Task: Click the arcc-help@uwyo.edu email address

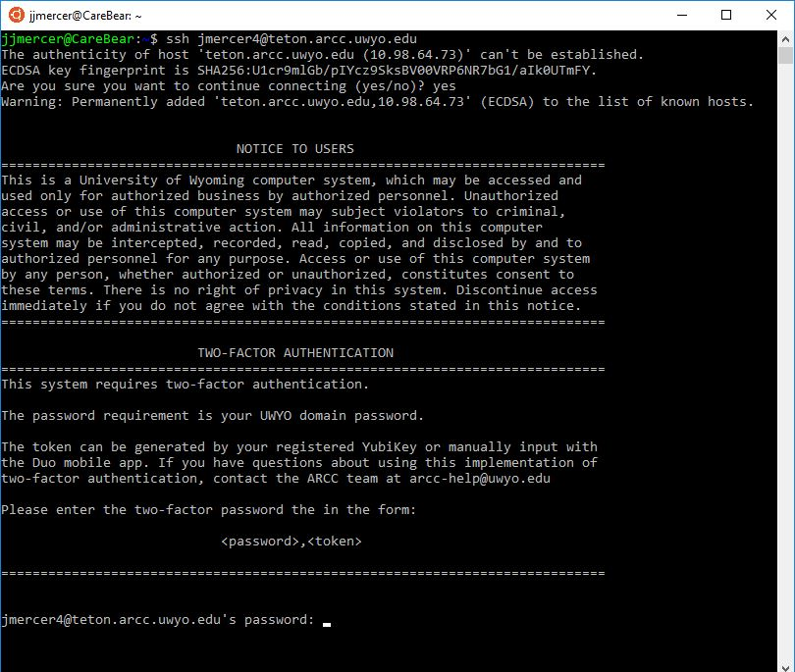Action: pyautogui.click(x=480, y=479)
